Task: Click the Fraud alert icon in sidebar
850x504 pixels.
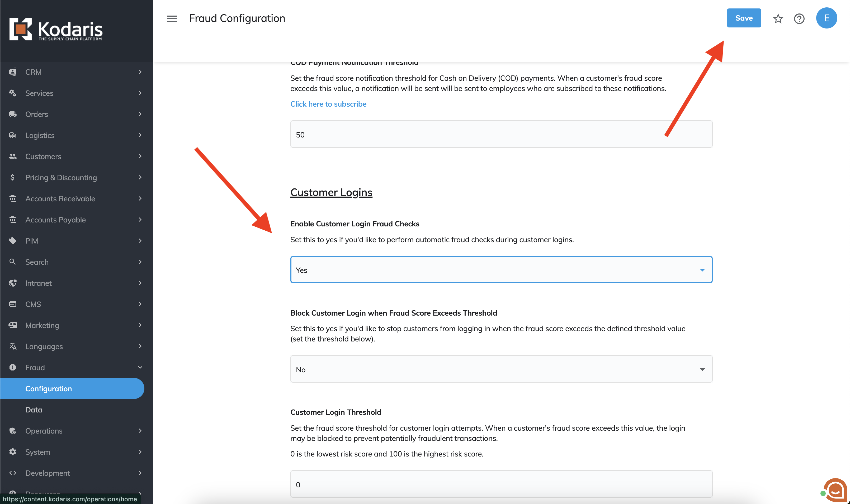Action: coord(13,367)
